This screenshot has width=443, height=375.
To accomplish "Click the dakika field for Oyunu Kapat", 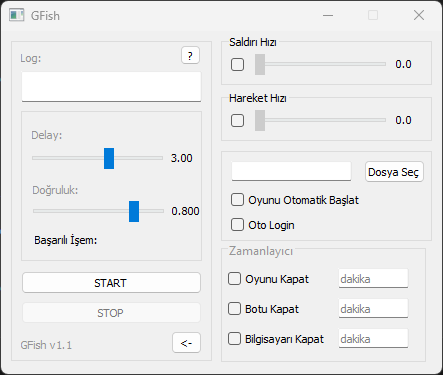I will (x=373, y=278).
